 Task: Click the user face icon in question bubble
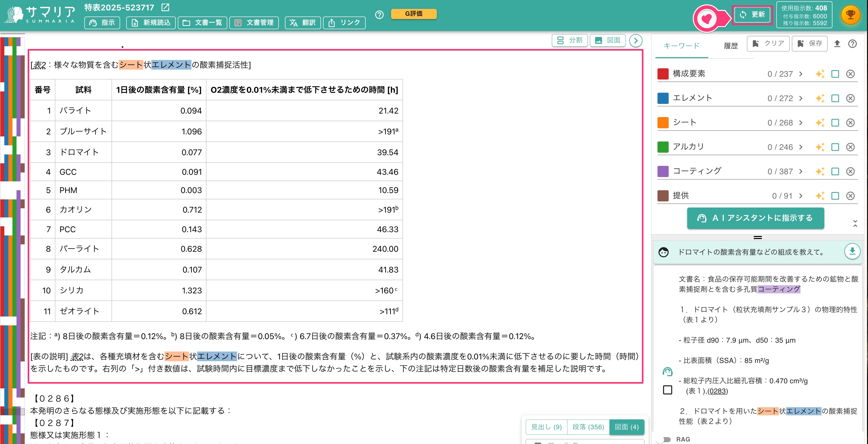coord(664,252)
